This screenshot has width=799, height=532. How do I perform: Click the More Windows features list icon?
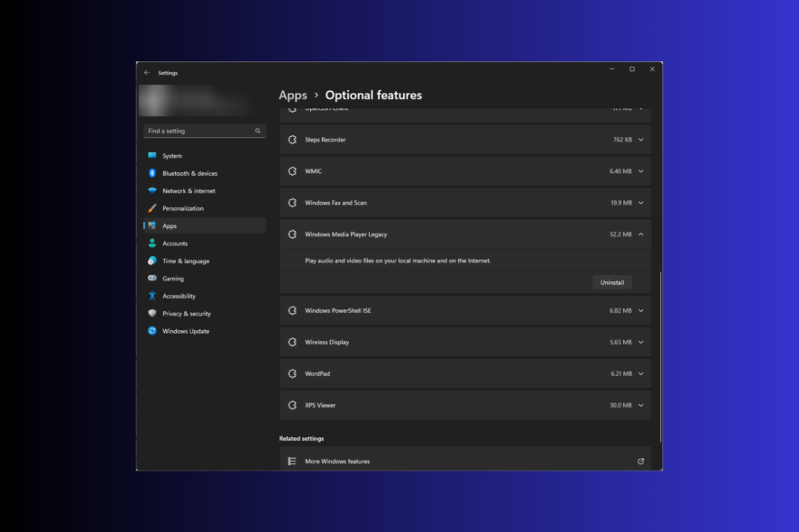click(292, 461)
